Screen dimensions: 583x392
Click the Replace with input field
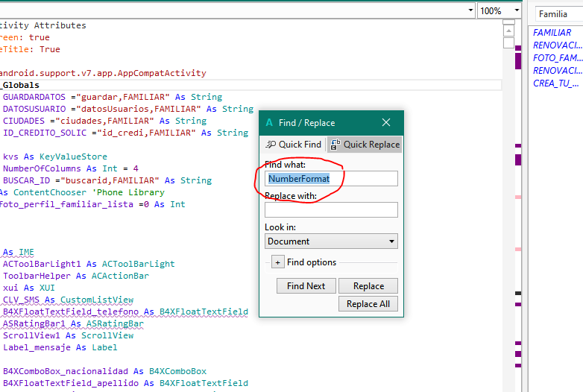[331, 210]
